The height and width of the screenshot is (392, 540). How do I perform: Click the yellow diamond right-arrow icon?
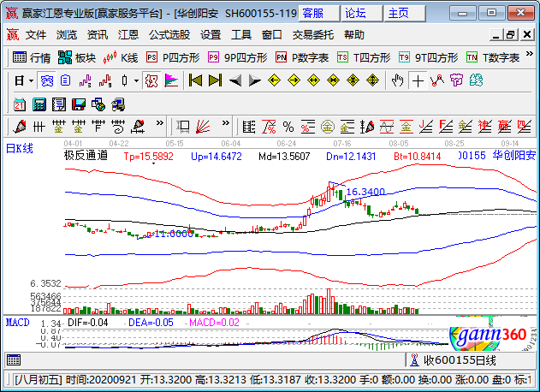294,81
